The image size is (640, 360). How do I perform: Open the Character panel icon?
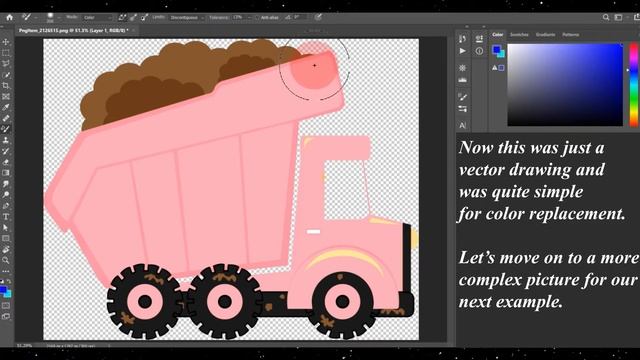tap(462, 125)
